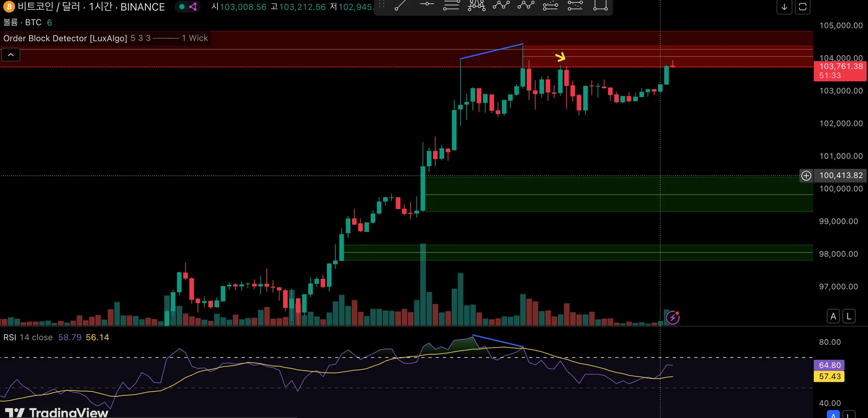Select the trend line drawing tool

click(400, 5)
